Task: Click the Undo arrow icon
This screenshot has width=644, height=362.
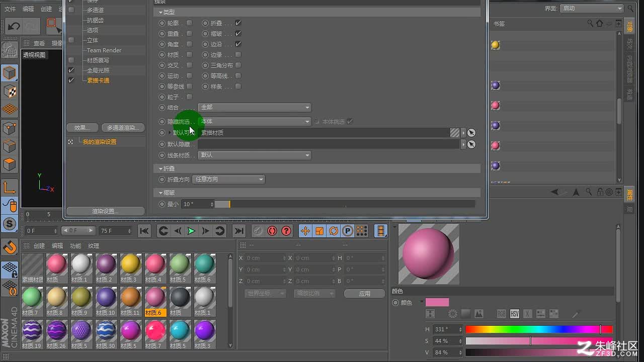Action: pos(14,26)
